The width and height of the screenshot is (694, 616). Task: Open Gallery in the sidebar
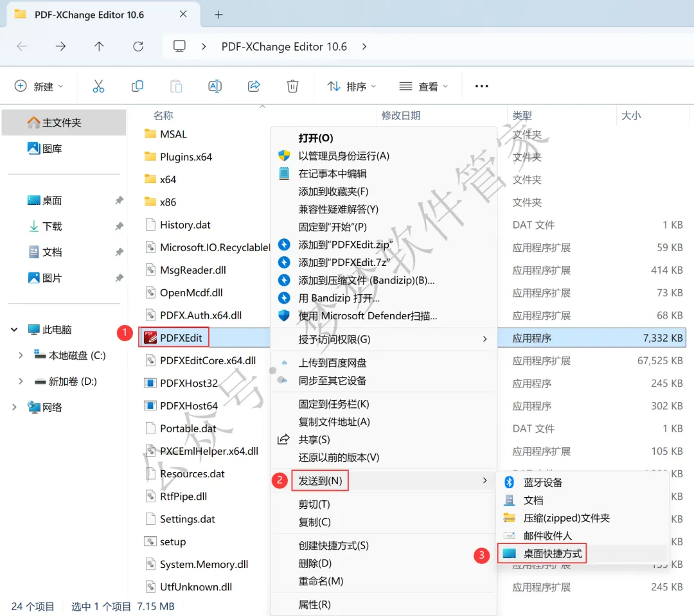pyautogui.click(x=45, y=148)
